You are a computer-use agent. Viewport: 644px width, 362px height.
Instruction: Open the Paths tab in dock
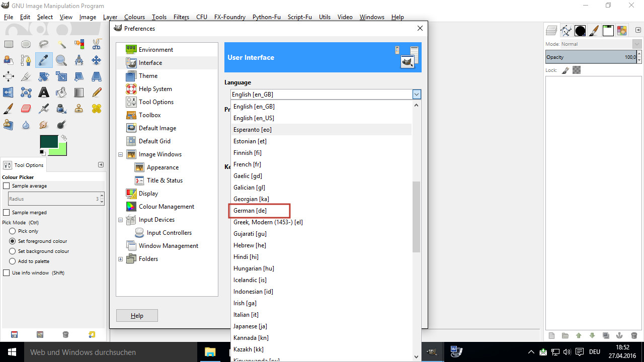click(x=566, y=31)
